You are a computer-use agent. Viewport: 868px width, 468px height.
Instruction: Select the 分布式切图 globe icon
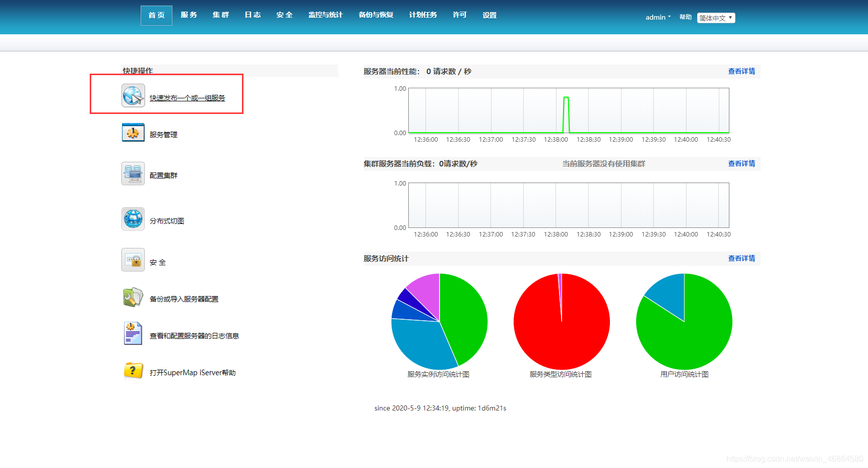tap(133, 219)
